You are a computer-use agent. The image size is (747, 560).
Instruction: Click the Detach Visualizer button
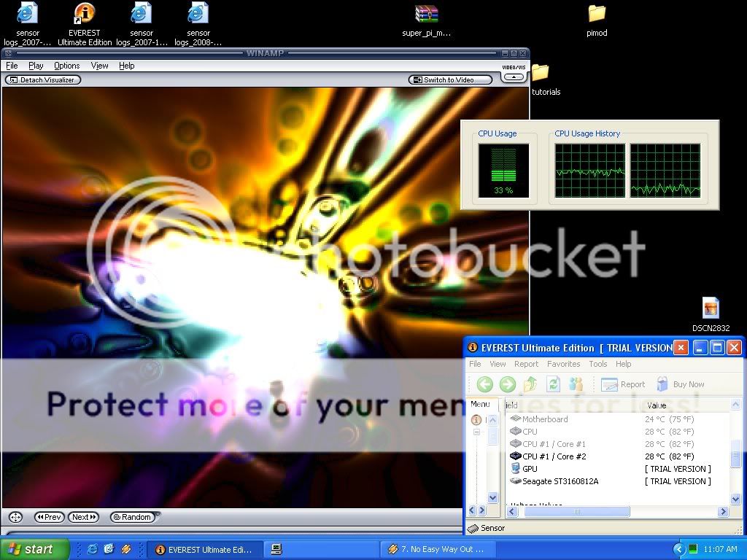[42, 80]
